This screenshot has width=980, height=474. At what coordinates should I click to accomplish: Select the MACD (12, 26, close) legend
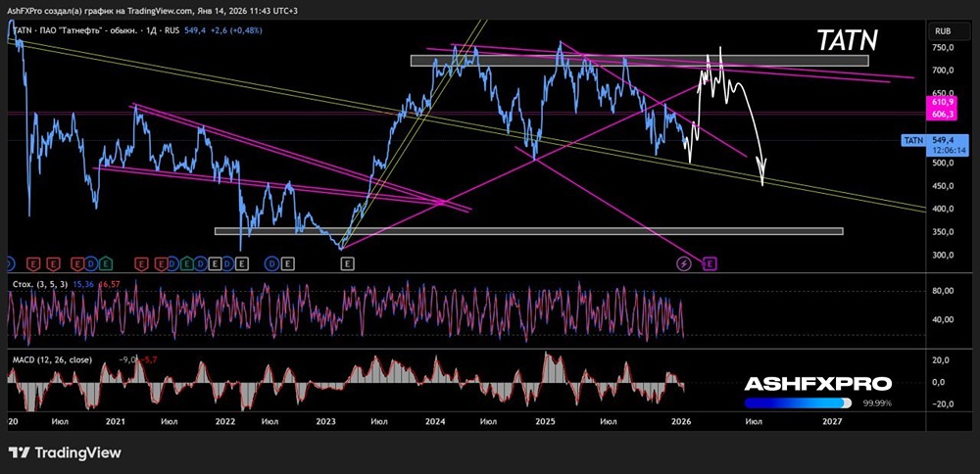tap(53, 359)
